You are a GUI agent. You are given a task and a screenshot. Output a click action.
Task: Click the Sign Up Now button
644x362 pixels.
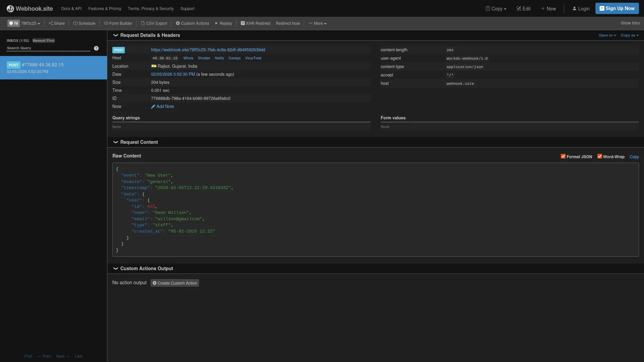pyautogui.click(x=616, y=8)
